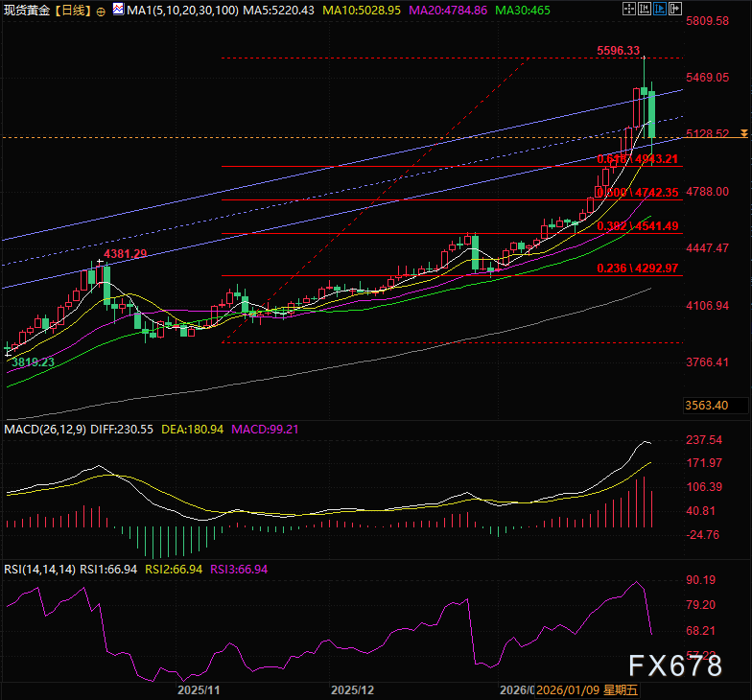Click the crosshair cursor icon in top toolbar

click(x=629, y=9)
